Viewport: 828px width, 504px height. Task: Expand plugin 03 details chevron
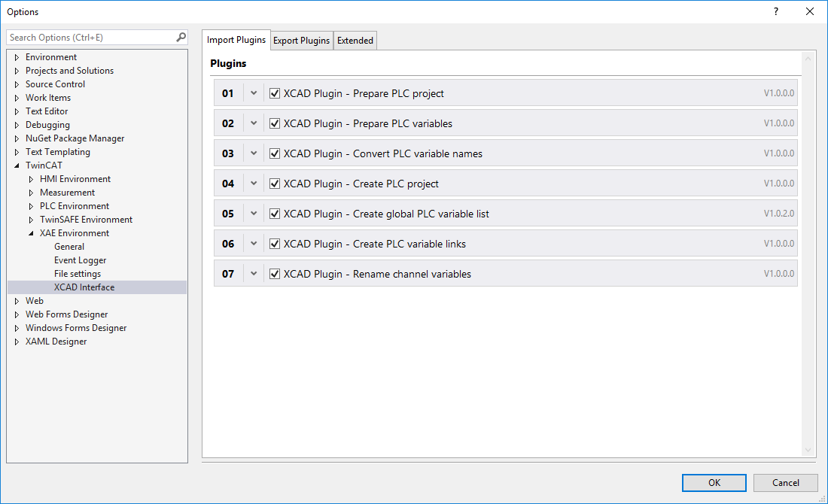[254, 153]
